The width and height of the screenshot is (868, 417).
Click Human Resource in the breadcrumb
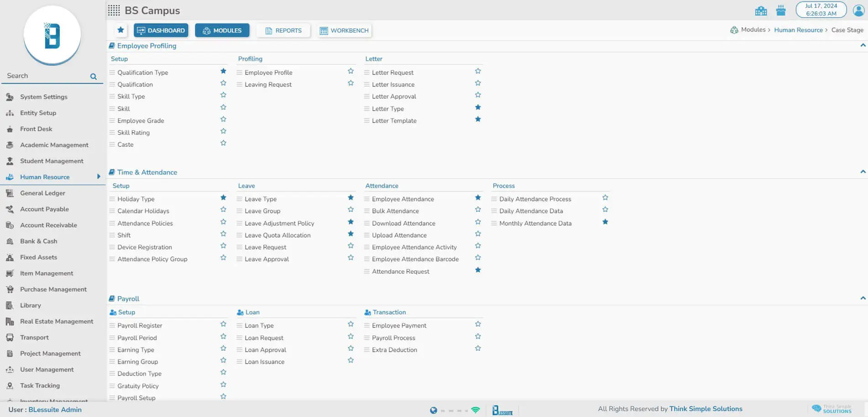[798, 30]
